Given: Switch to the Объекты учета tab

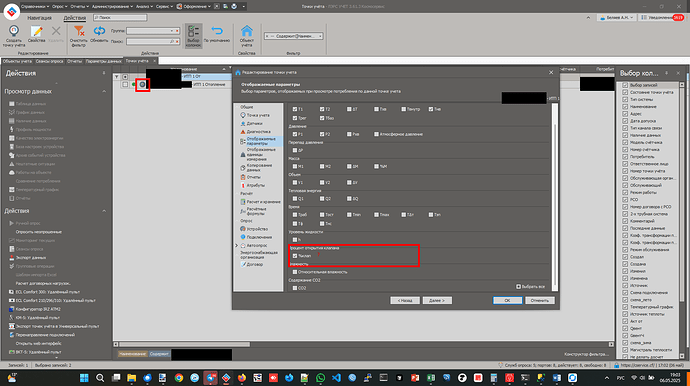Looking at the screenshot, I should click(x=17, y=61).
